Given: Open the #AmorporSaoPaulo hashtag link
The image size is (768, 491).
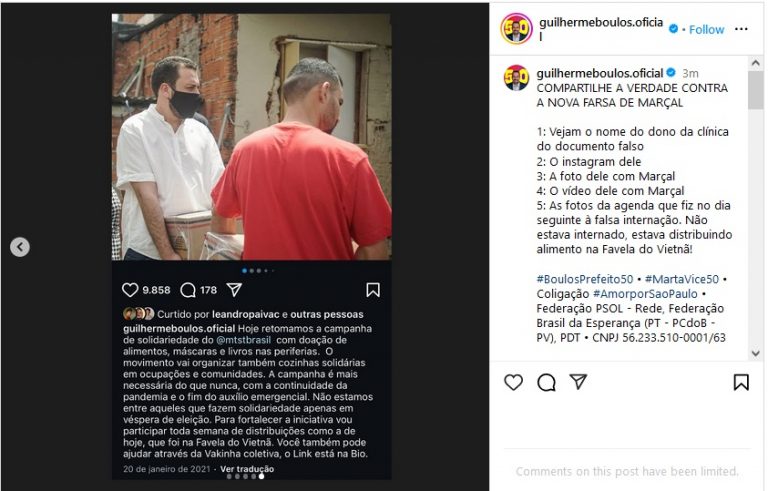Looking at the screenshot, I should click(x=645, y=294).
